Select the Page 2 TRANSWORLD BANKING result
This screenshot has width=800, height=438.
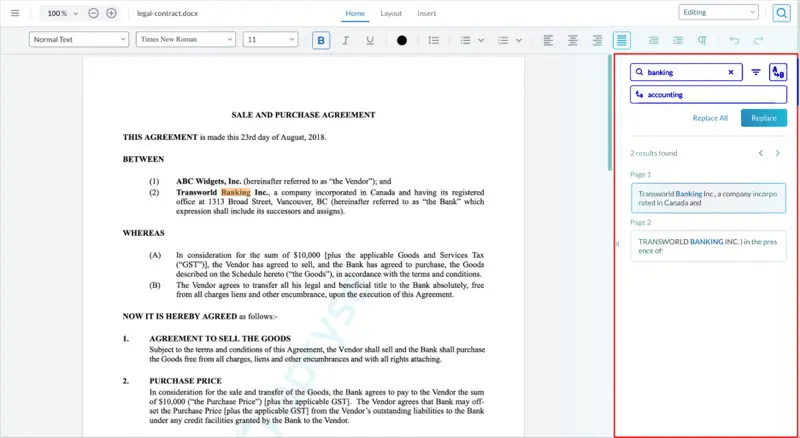[x=708, y=246]
